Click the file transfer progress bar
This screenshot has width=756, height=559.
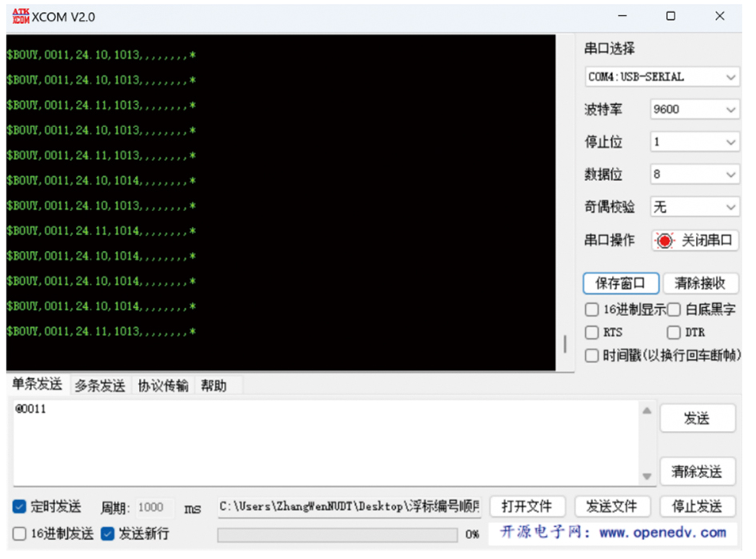pos(338,534)
